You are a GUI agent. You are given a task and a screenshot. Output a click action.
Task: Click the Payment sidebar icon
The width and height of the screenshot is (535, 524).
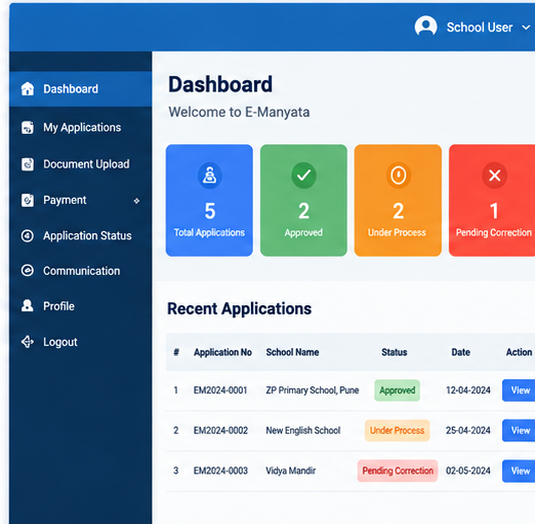point(27,200)
